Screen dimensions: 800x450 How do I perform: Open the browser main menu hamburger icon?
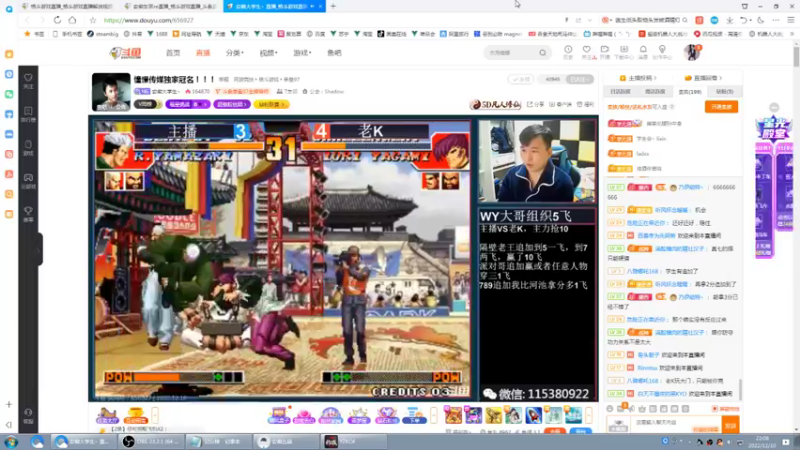[791, 20]
